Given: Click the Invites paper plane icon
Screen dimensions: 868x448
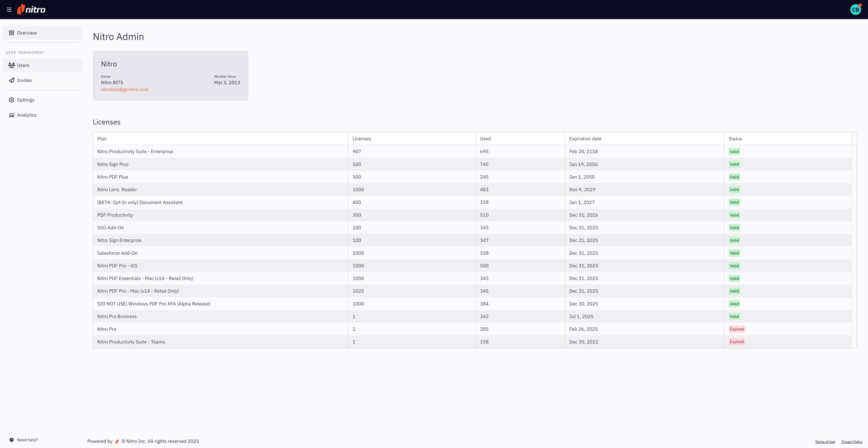Looking at the screenshot, I should (11, 80).
